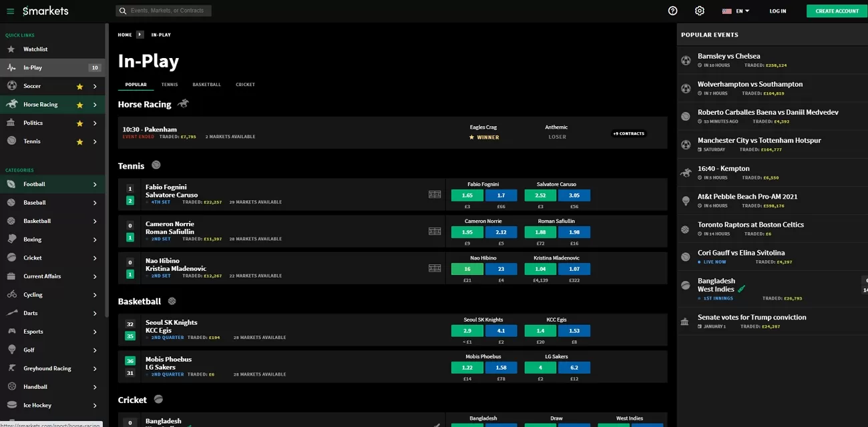Expand the Soccer quick link chevron
Image resolution: width=868 pixels, height=427 pixels.
(x=95, y=87)
